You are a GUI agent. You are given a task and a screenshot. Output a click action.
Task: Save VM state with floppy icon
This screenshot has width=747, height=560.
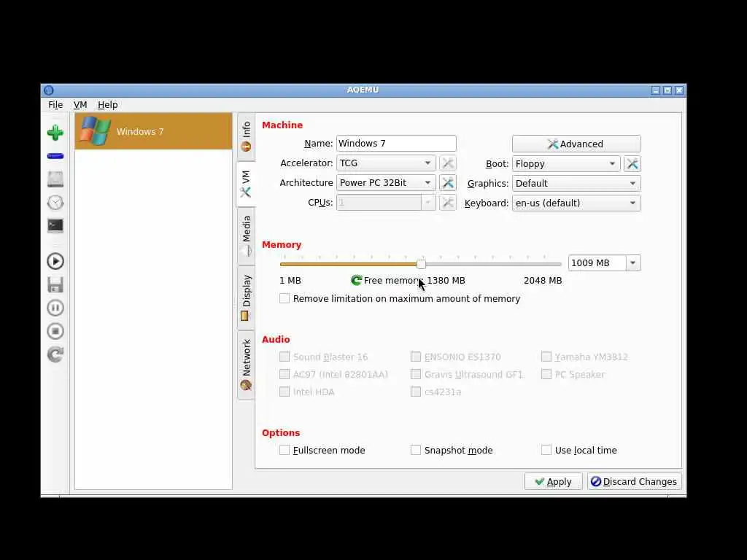(x=55, y=284)
